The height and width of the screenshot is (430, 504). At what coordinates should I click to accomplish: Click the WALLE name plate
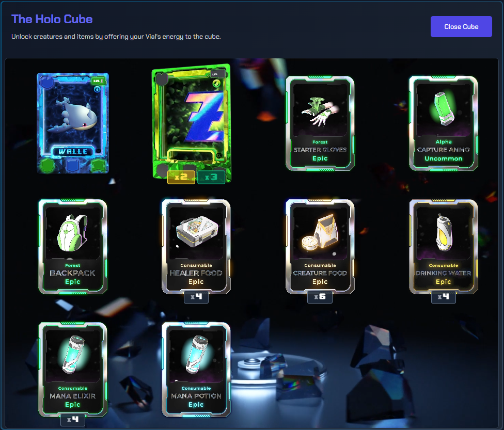tap(73, 152)
